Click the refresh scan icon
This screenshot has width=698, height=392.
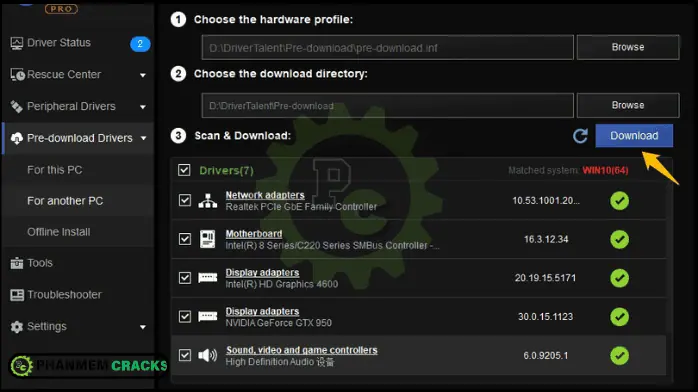pyautogui.click(x=580, y=136)
